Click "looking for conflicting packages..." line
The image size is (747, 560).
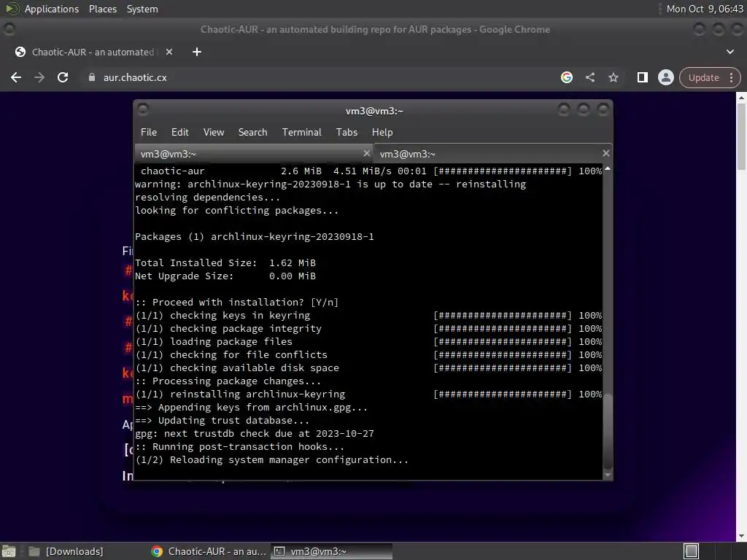(x=237, y=211)
